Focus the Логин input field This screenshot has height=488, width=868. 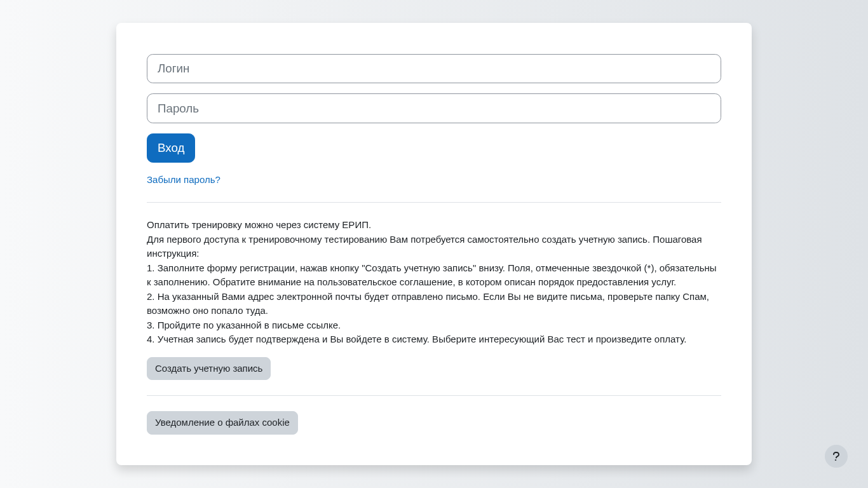coord(433,69)
